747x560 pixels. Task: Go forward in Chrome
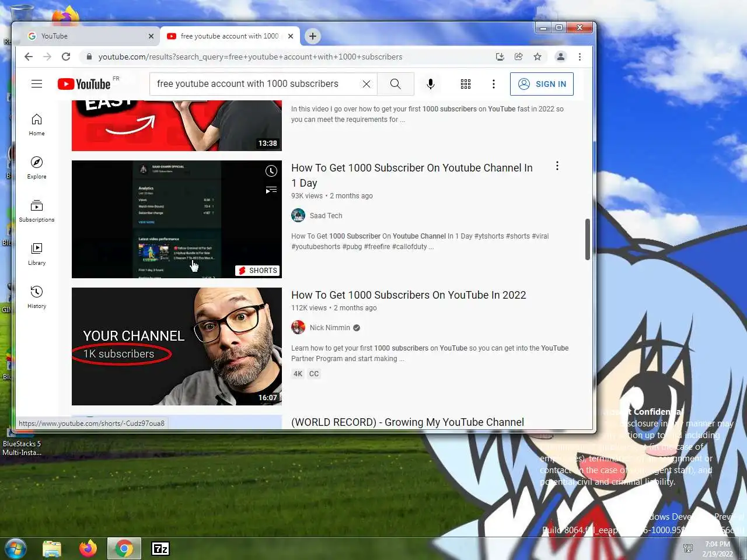pos(47,57)
